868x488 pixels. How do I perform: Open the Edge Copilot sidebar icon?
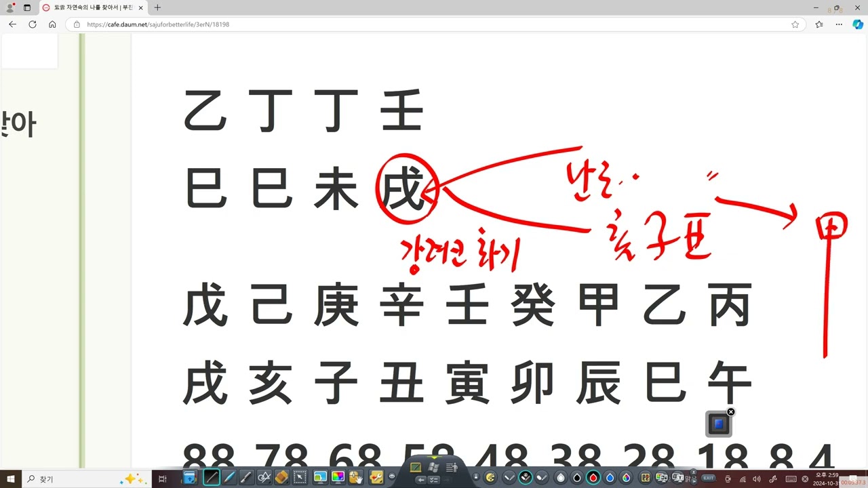pyautogui.click(x=858, y=24)
